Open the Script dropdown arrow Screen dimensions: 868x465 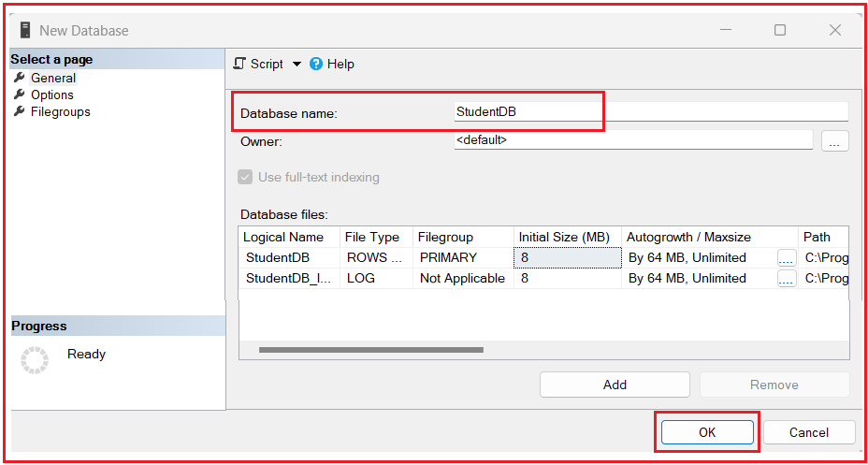[x=297, y=65]
